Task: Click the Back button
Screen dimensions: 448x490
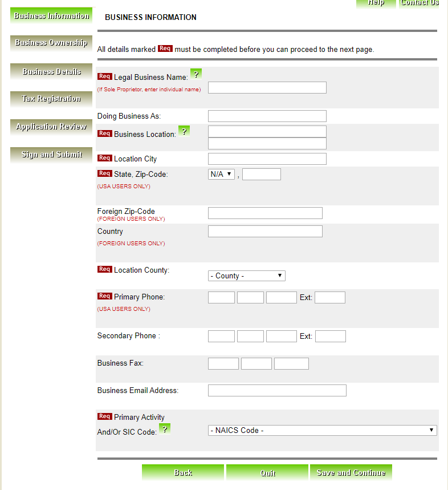Action: [x=183, y=472]
